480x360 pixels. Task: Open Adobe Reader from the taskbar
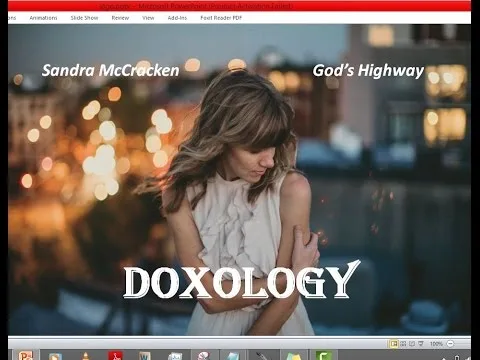click(x=115, y=356)
